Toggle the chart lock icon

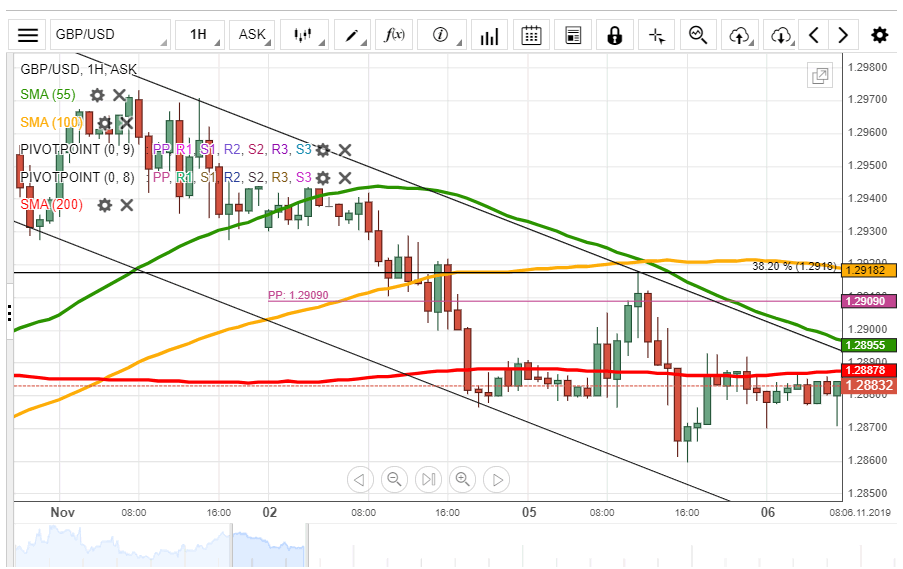tap(615, 35)
